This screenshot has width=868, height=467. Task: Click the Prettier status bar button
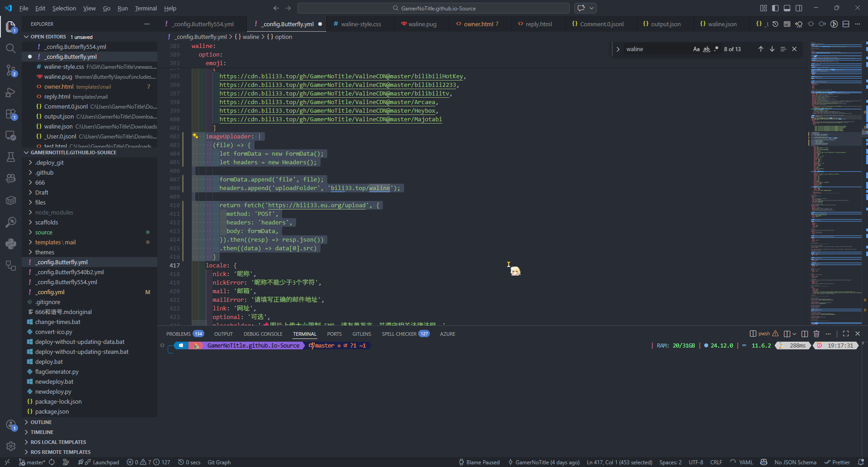[x=837, y=462]
